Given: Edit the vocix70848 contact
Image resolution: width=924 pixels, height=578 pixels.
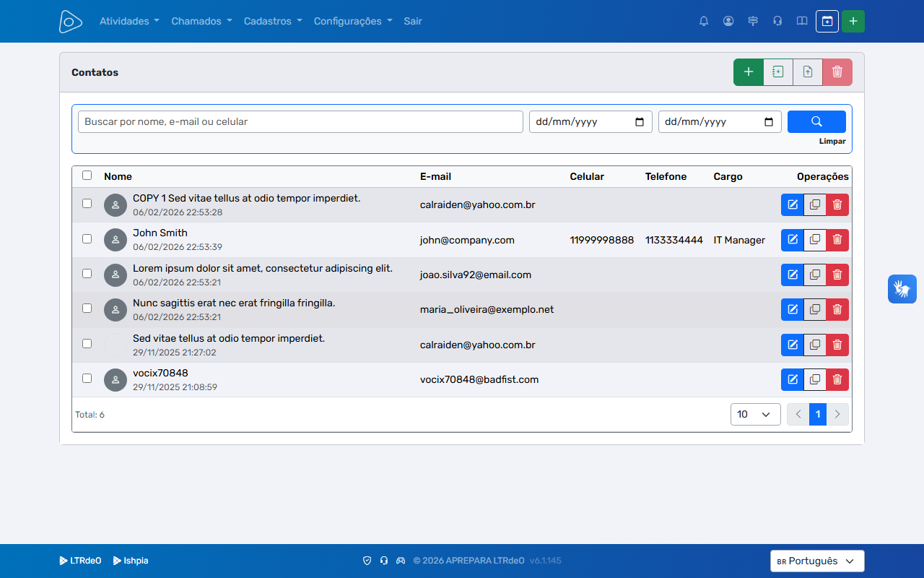Looking at the screenshot, I should [x=793, y=379].
